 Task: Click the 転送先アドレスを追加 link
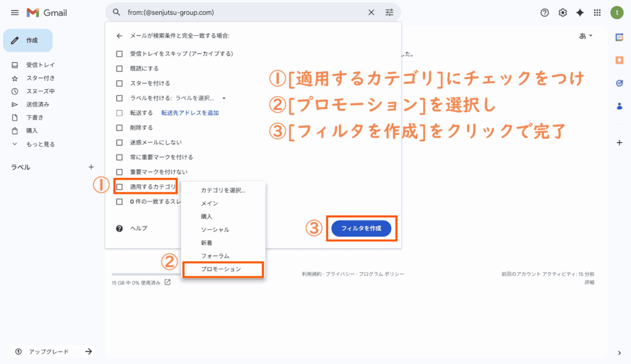click(x=190, y=113)
